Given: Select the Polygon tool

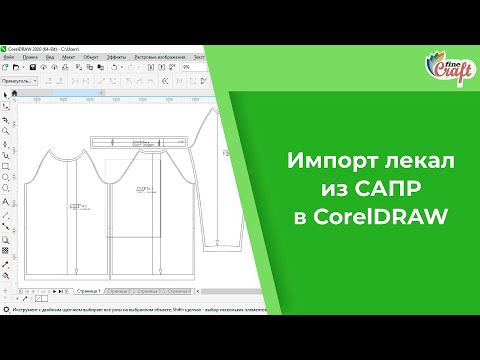Looking at the screenshot, I should pos(6,188).
